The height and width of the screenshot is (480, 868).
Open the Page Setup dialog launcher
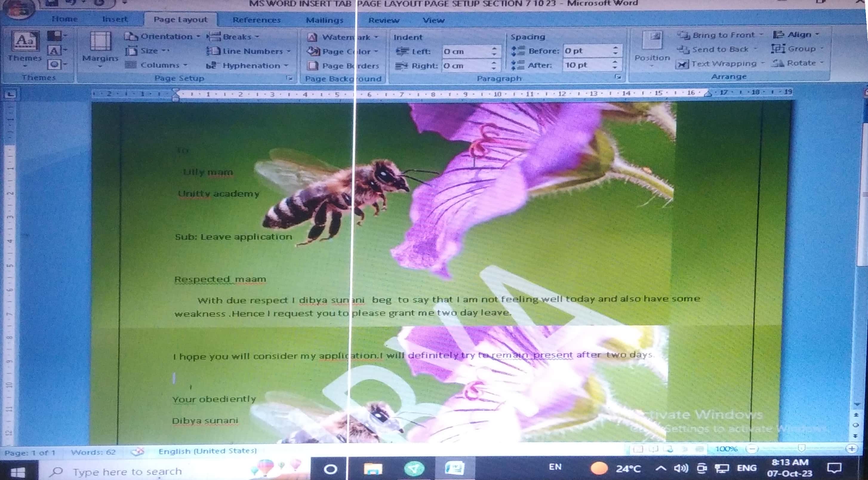click(289, 78)
